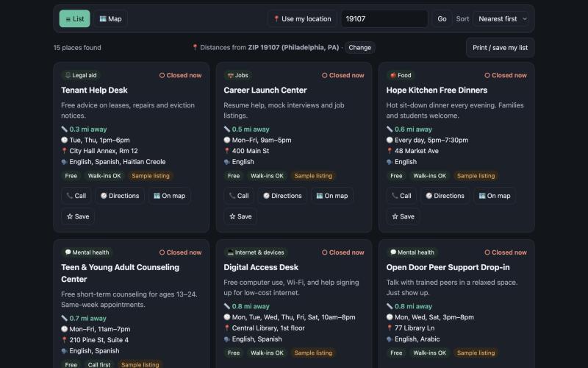This screenshot has width=588, height=368.
Task: Click City Hall Annex, Rm 12 address
Action: [x=104, y=151]
